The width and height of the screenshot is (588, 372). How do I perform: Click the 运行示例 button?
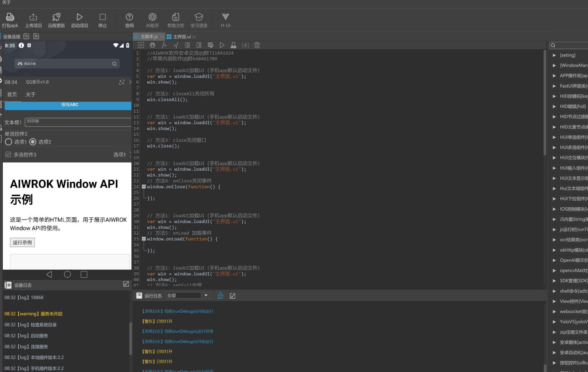click(x=22, y=243)
